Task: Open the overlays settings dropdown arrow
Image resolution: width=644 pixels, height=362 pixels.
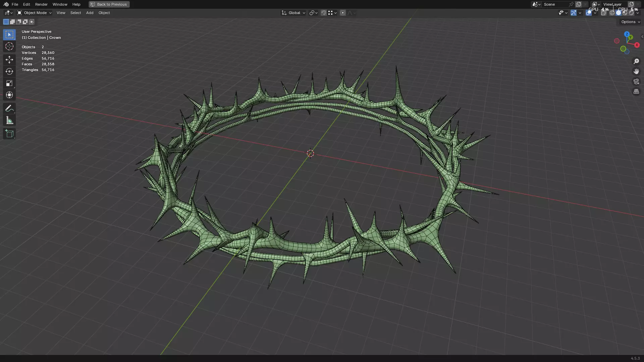Action: click(x=595, y=13)
